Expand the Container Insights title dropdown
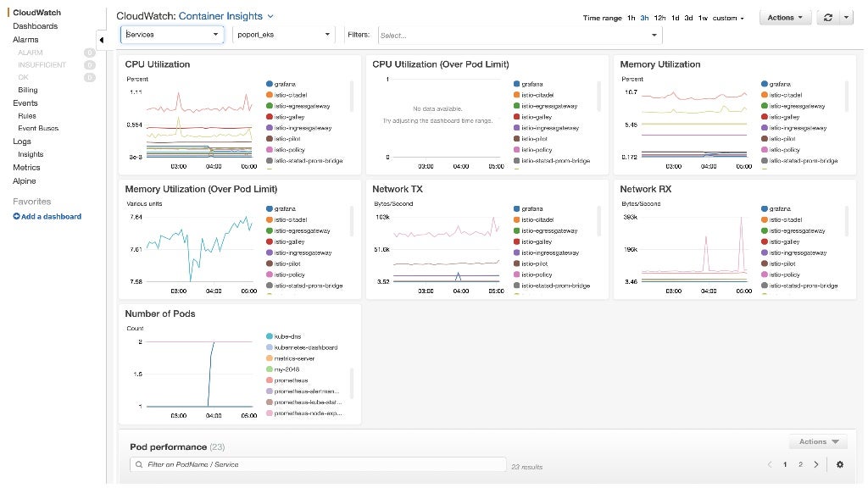Screen dimensions: 868x488 (270, 17)
